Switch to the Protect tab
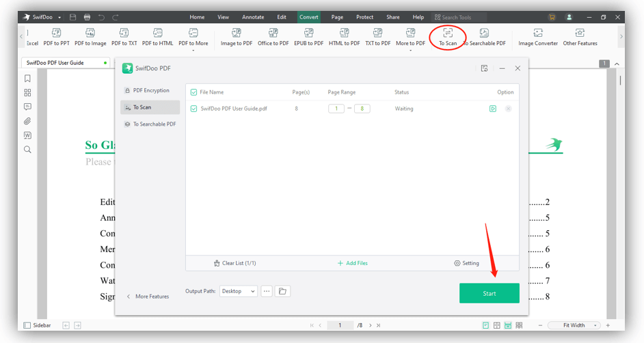 (364, 17)
